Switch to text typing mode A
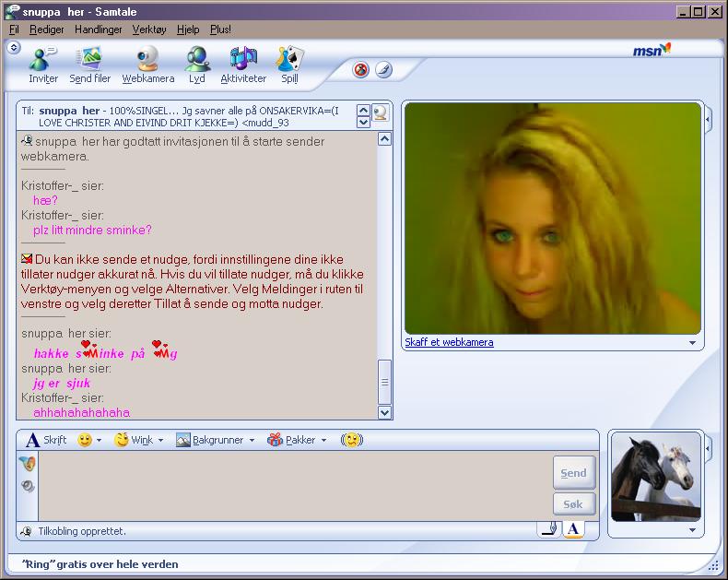Image resolution: width=728 pixels, height=580 pixels. click(573, 529)
